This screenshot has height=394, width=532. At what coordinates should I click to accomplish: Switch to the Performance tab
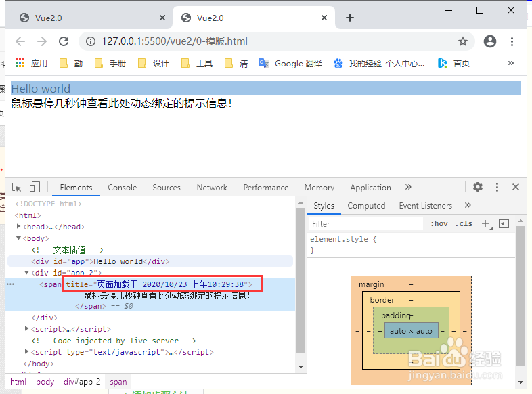coord(265,188)
